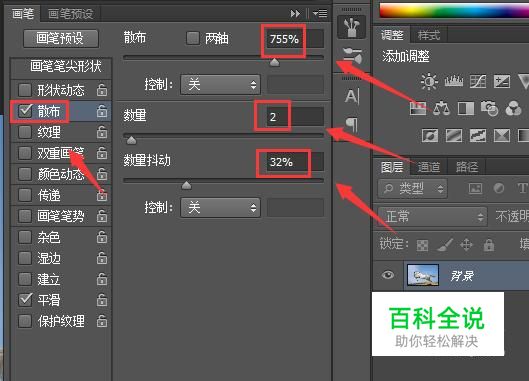529x381 pixels.
Task: Add a Black & White adjustment
Action: (x=466, y=109)
